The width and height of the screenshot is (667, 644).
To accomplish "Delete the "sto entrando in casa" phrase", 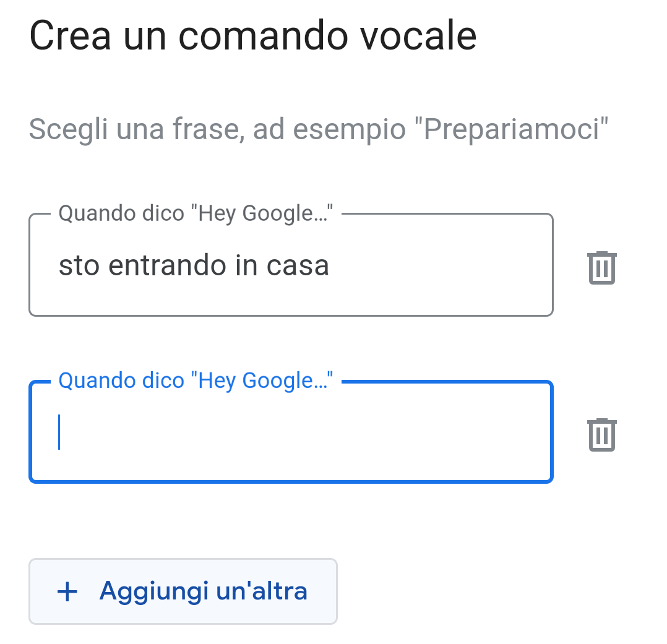I will [x=601, y=267].
